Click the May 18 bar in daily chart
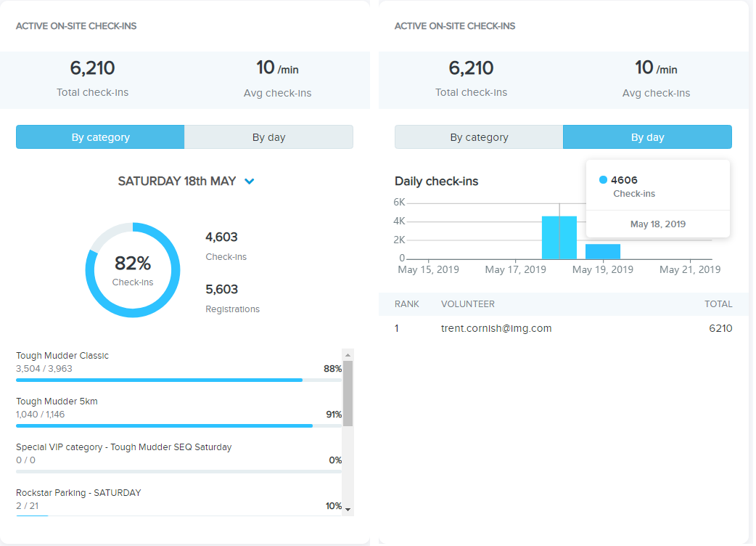The width and height of the screenshot is (756, 546). click(559, 238)
